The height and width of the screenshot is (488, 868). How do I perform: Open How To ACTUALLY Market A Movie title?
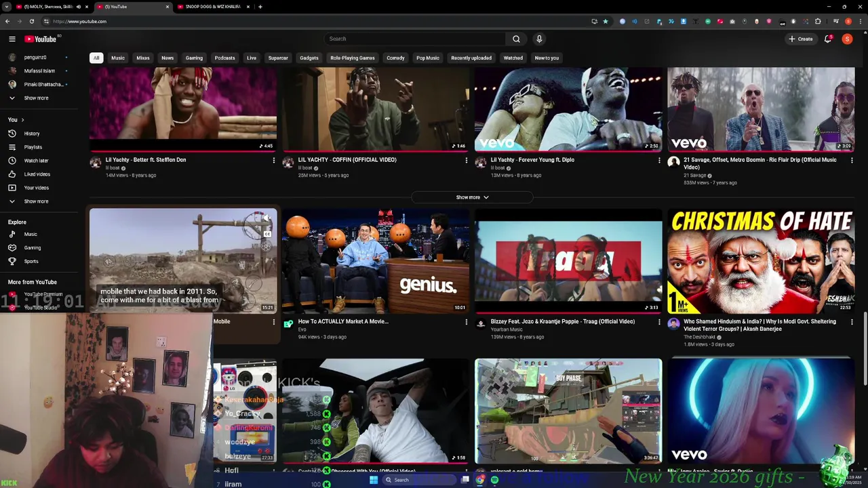coord(343,322)
